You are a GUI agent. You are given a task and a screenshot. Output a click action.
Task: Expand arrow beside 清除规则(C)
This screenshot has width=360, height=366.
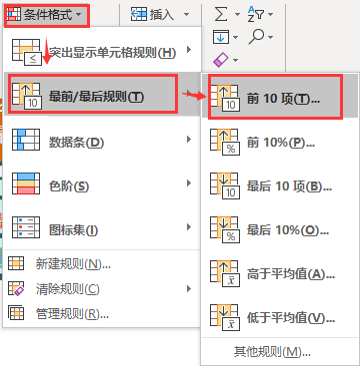(189, 288)
